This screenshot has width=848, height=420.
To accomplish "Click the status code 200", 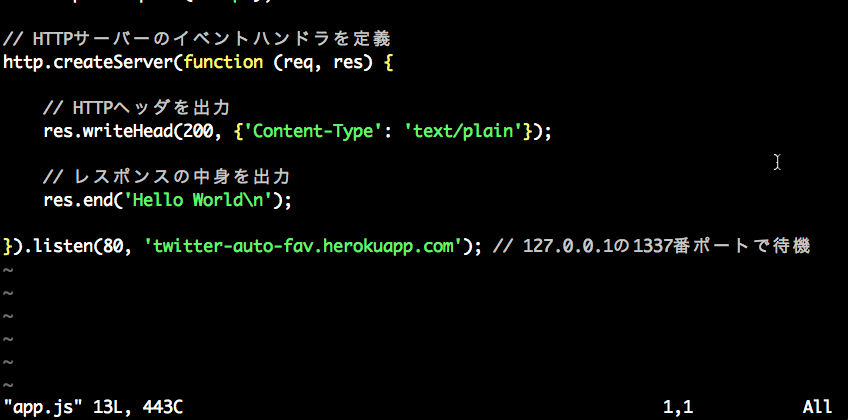I will (186, 131).
